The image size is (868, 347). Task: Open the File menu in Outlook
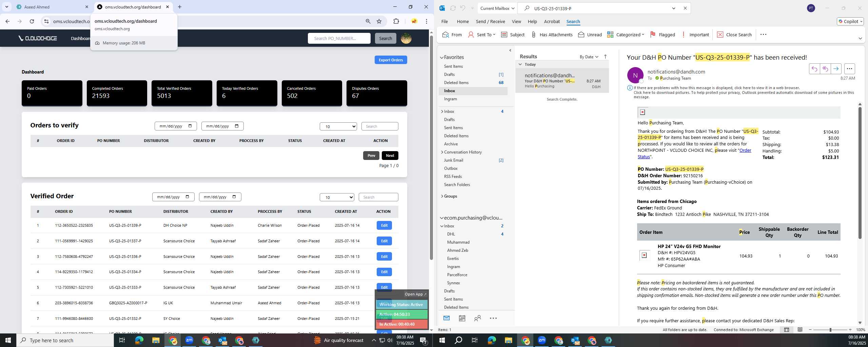point(445,21)
